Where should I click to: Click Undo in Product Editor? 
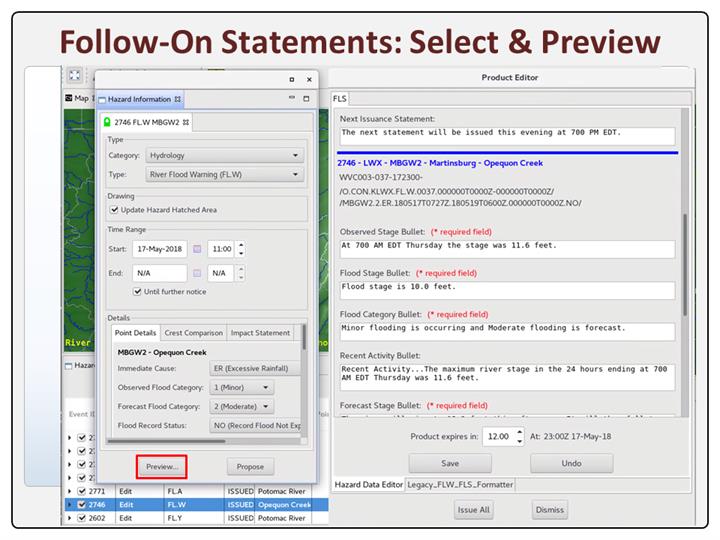[571, 463]
